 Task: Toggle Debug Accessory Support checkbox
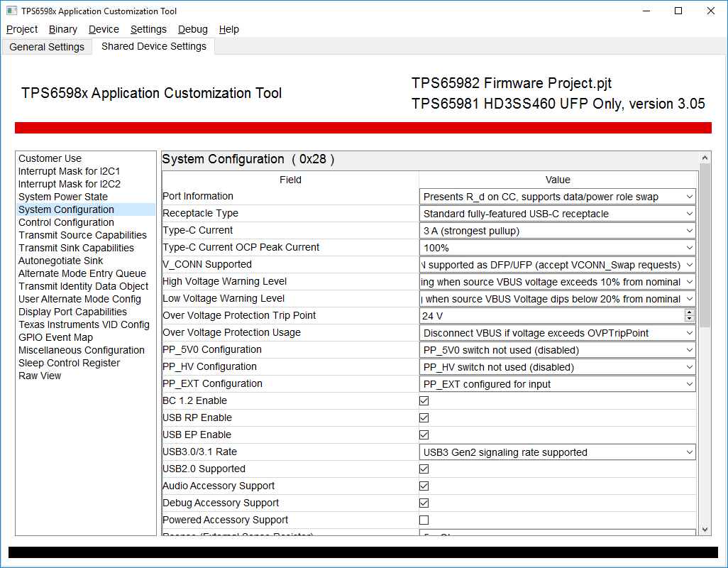point(424,503)
